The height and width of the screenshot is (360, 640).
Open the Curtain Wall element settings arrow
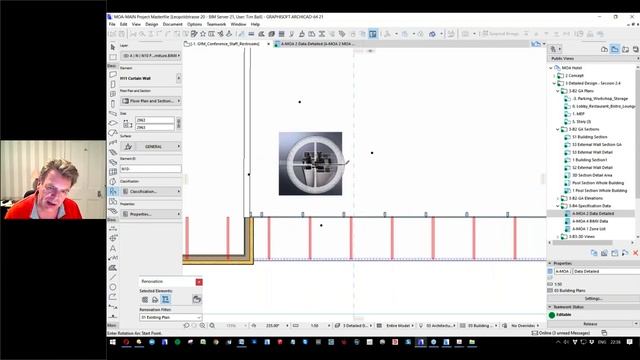(178, 78)
